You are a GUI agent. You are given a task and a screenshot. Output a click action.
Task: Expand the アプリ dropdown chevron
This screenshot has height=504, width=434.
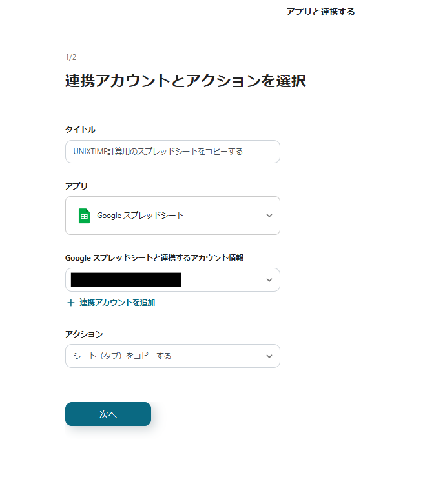pos(269,216)
